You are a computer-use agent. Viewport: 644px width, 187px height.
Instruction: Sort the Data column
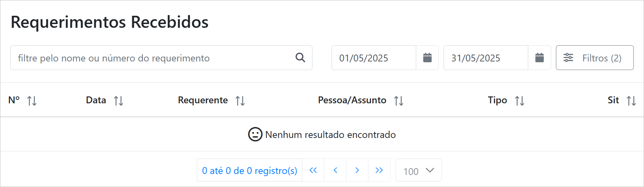tap(119, 101)
